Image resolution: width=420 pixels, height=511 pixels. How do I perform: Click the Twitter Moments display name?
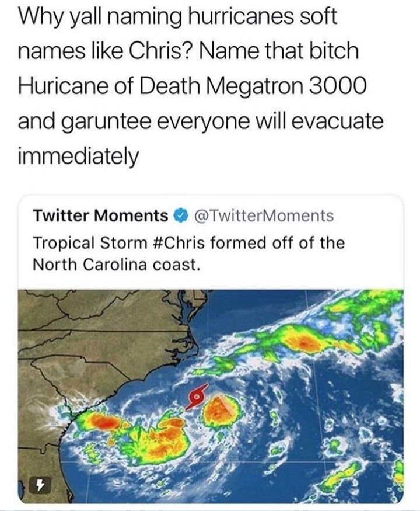pyautogui.click(x=100, y=215)
